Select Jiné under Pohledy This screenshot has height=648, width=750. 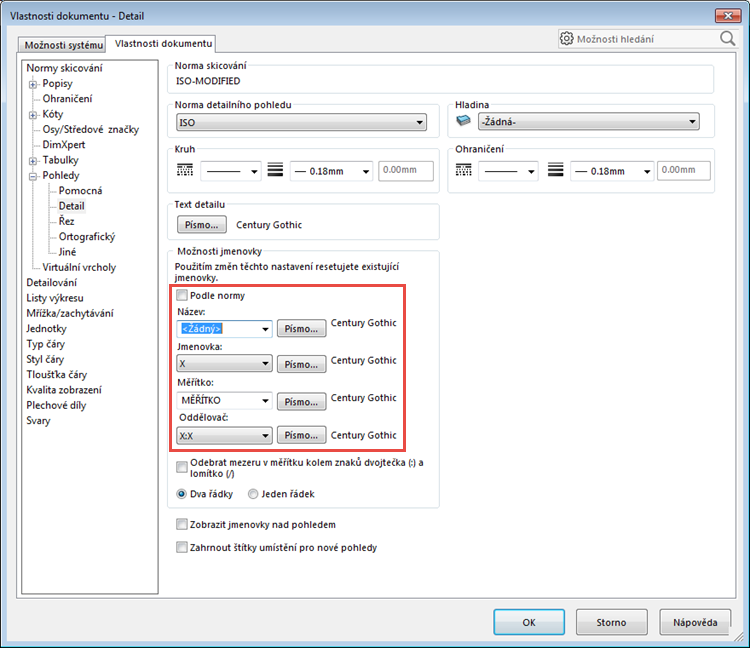click(67, 252)
